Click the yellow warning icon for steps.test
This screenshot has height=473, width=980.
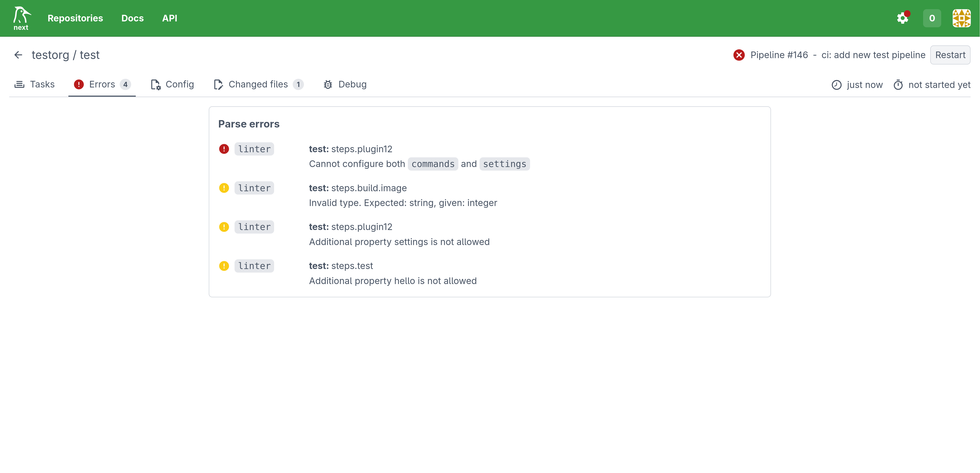pyautogui.click(x=224, y=266)
